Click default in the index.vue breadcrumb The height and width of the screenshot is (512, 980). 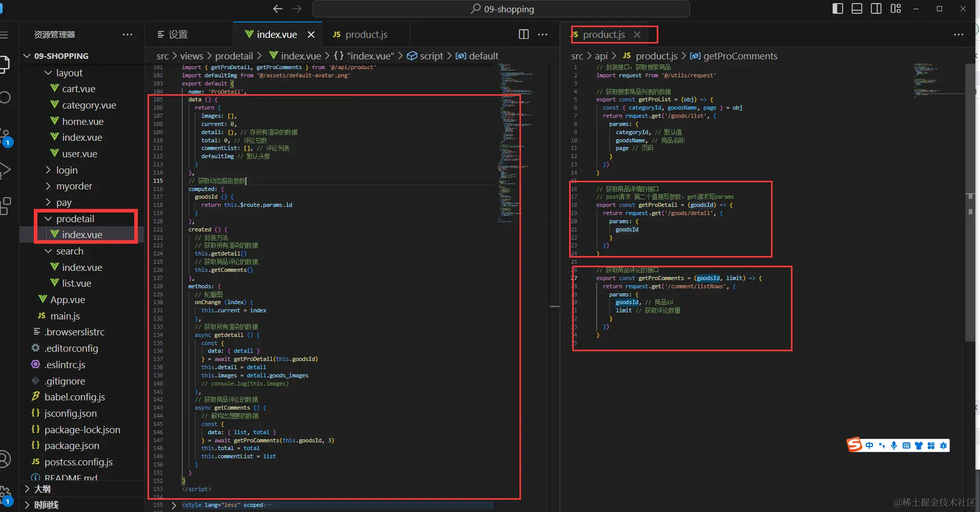point(484,56)
